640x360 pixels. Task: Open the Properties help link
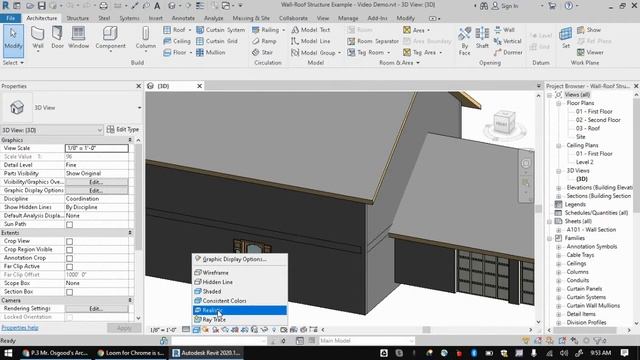click(20, 328)
